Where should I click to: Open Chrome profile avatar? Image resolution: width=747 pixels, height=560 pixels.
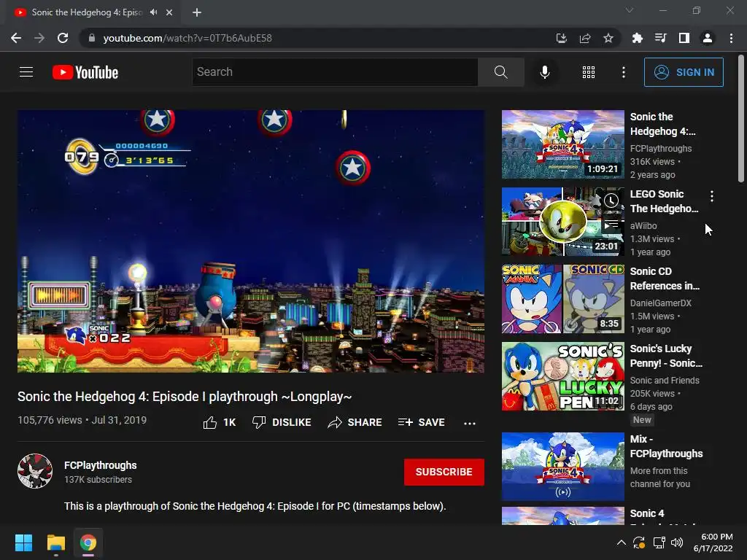(708, 38)
